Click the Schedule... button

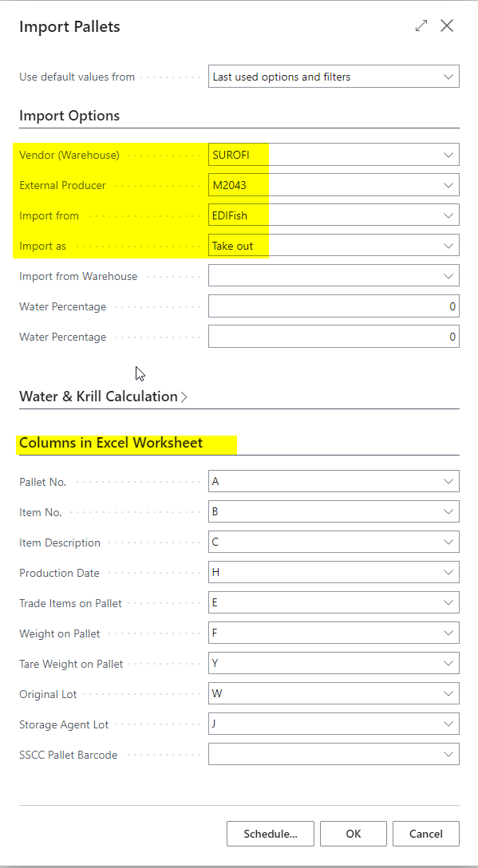(271, 834)
